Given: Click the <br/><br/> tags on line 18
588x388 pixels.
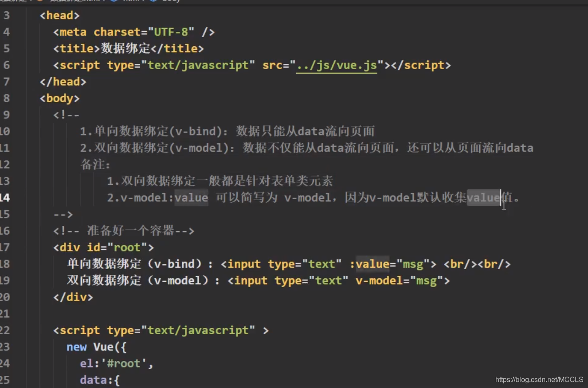Looking at the screenshot, I should 477,264.
